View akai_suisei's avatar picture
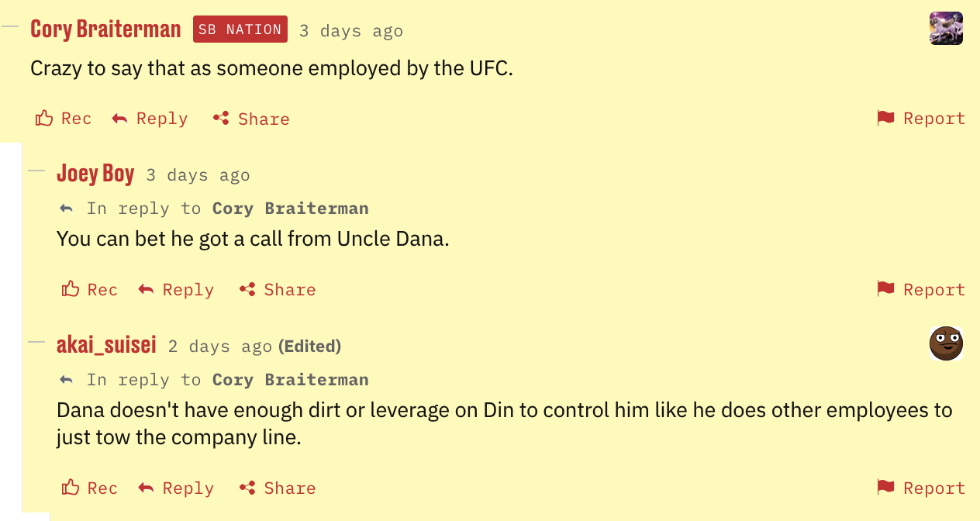Image resolution: width=980 pixels, height=521 pixels. 946,343
